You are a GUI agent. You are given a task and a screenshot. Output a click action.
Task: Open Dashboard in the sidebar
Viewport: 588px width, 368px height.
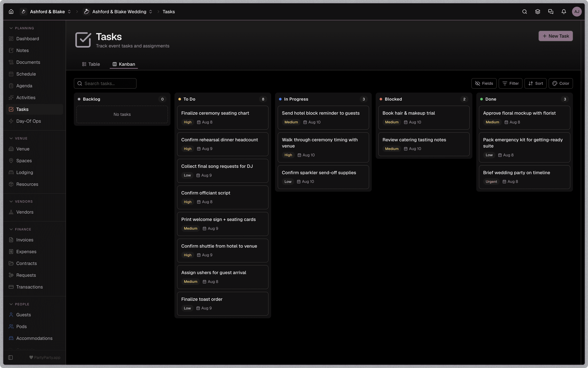34,39
